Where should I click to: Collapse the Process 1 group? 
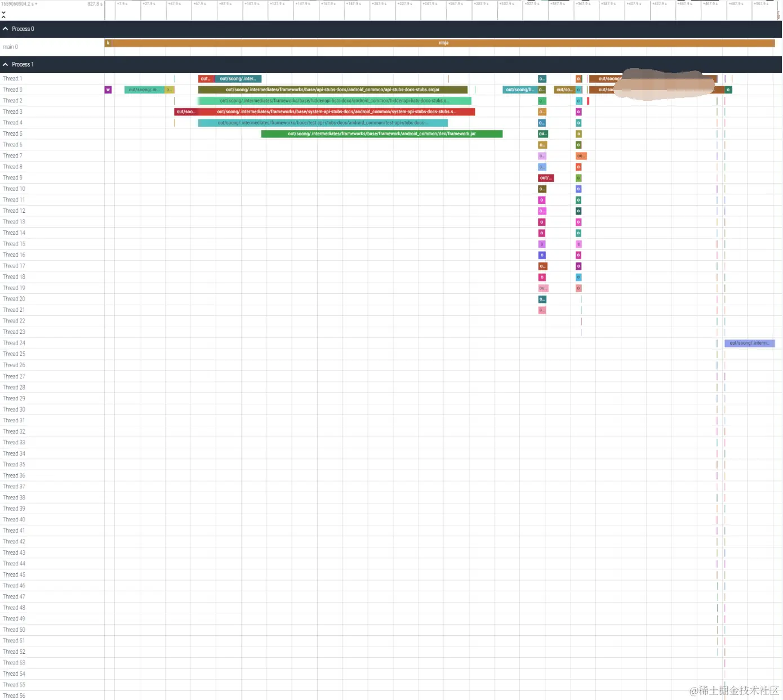pos(6,64)
